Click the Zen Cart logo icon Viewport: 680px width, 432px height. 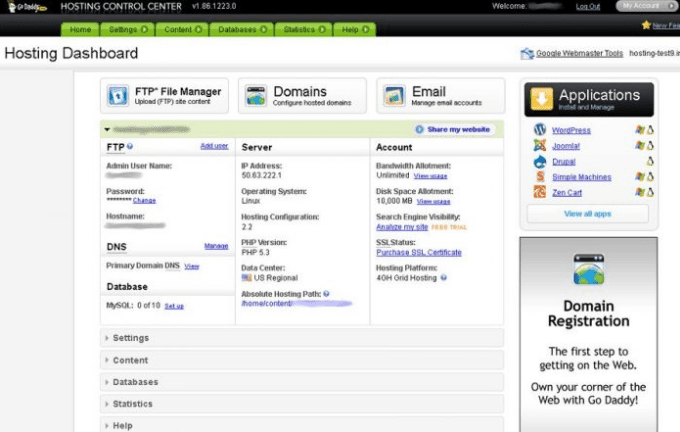tap(539, 192)
